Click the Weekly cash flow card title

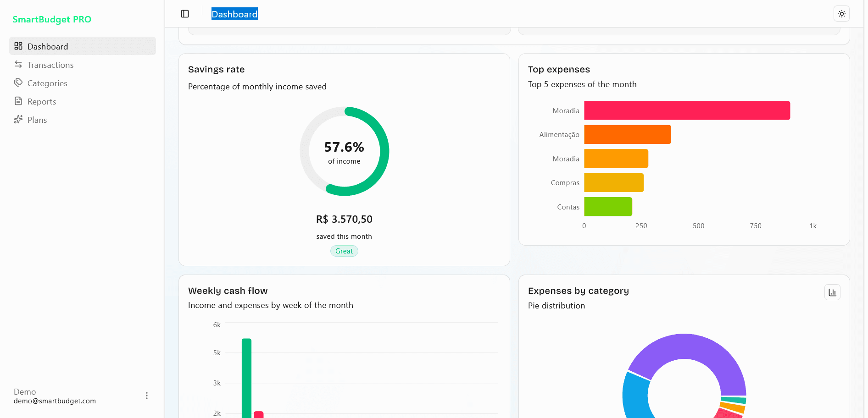pyautogui.click(x=228, y=291)
